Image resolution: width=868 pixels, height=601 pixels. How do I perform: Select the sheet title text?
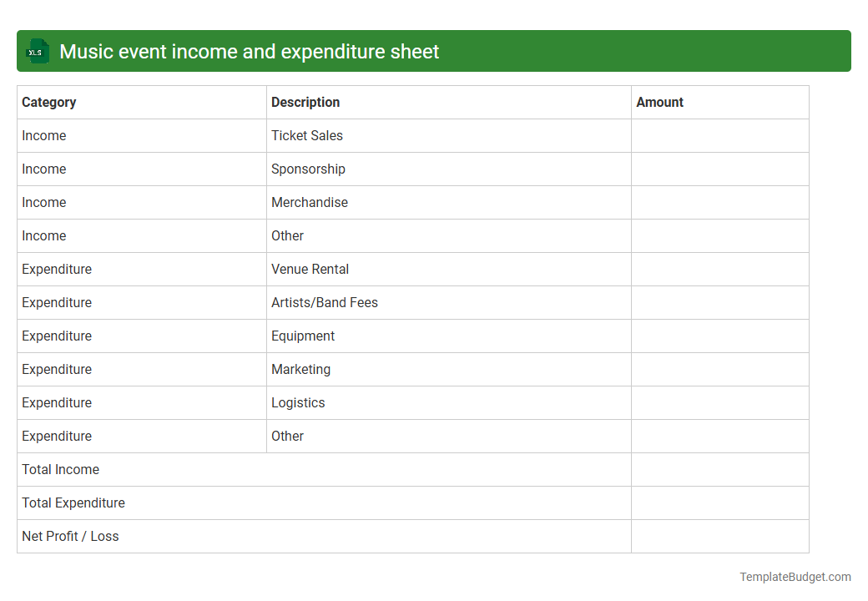tap(247, 51)
